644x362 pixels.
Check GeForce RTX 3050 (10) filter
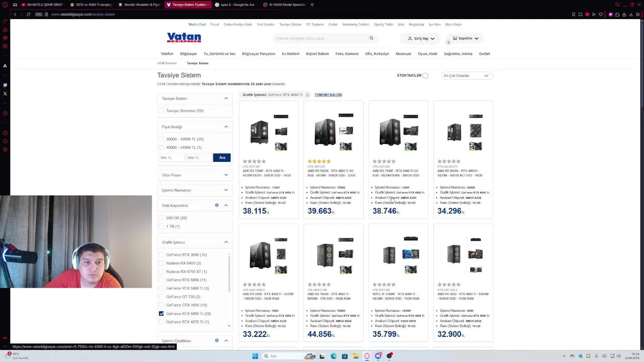tap(161, 255)
